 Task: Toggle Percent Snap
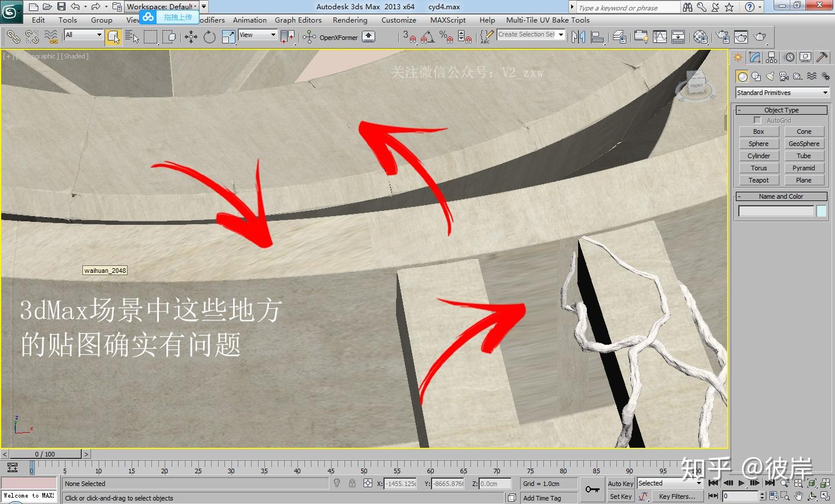(446, 37)
